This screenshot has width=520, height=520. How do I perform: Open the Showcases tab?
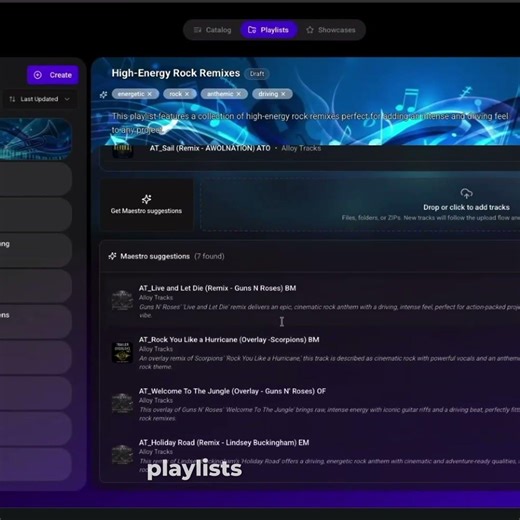(x=331, y=30)
